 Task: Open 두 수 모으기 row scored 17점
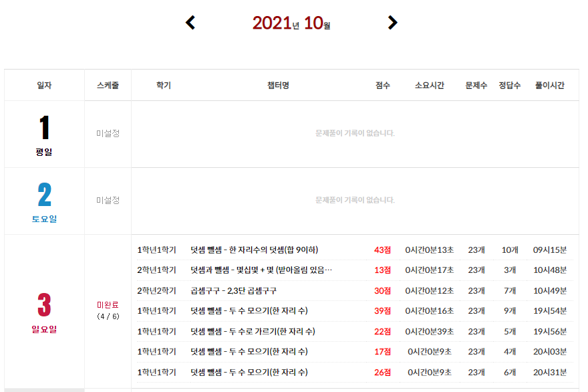(249, 352)
